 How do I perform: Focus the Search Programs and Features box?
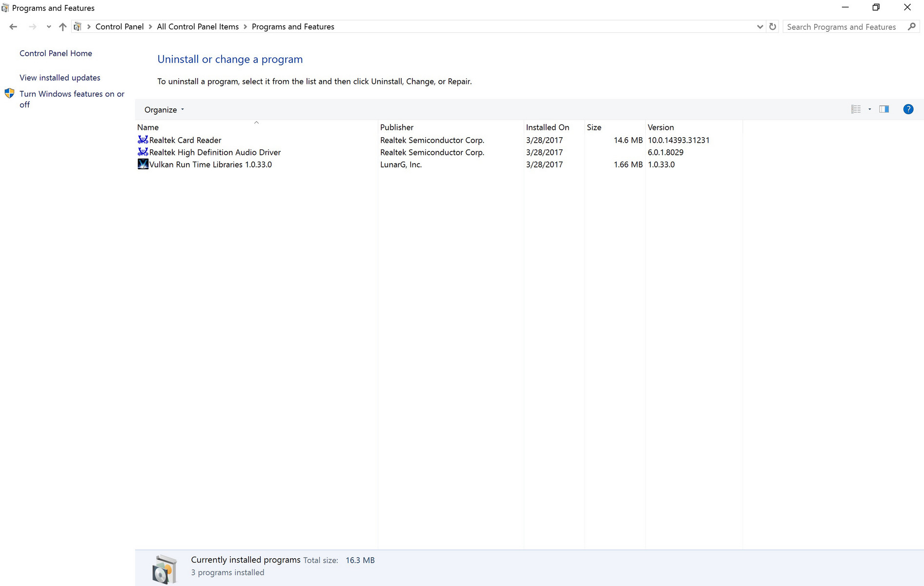[x=845, y=27]
